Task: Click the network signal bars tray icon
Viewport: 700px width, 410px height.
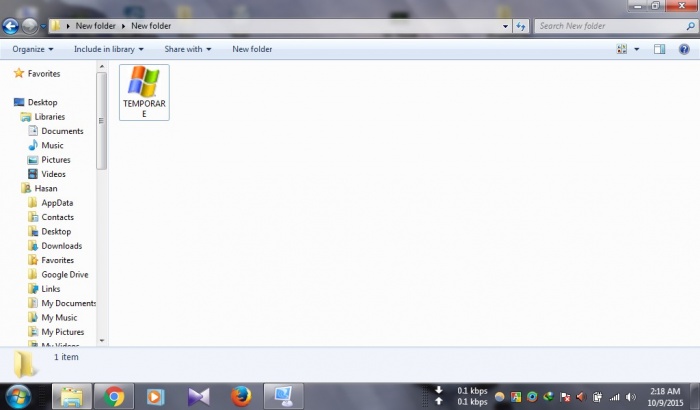Action: 614,397
